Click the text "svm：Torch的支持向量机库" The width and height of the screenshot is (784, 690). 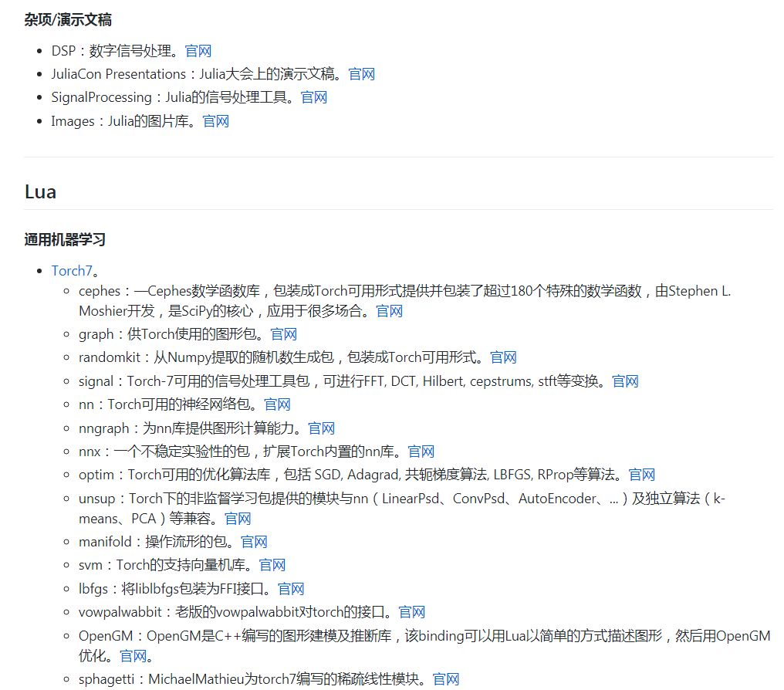162,565
